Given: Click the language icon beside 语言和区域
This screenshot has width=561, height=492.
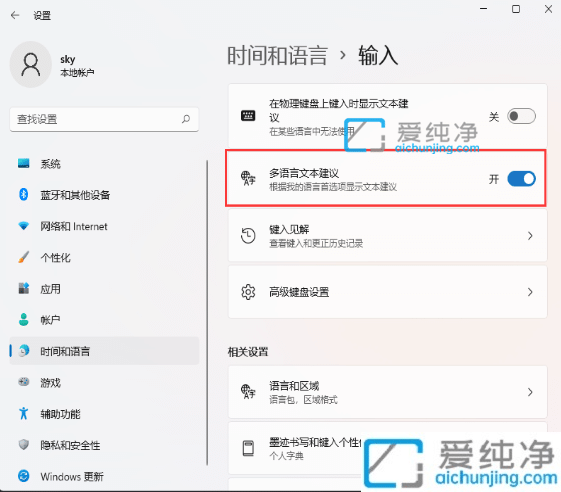Looking at the screenshot, I should (x=248, y=392).
